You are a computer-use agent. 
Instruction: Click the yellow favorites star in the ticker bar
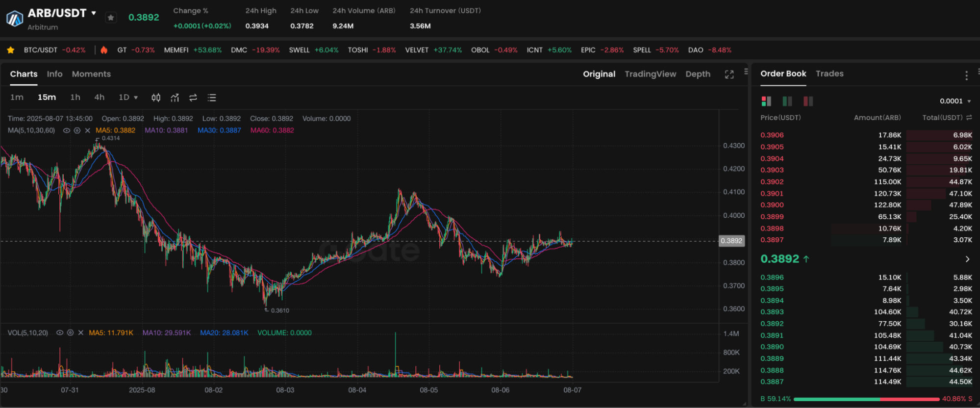[x=10, y=50]
